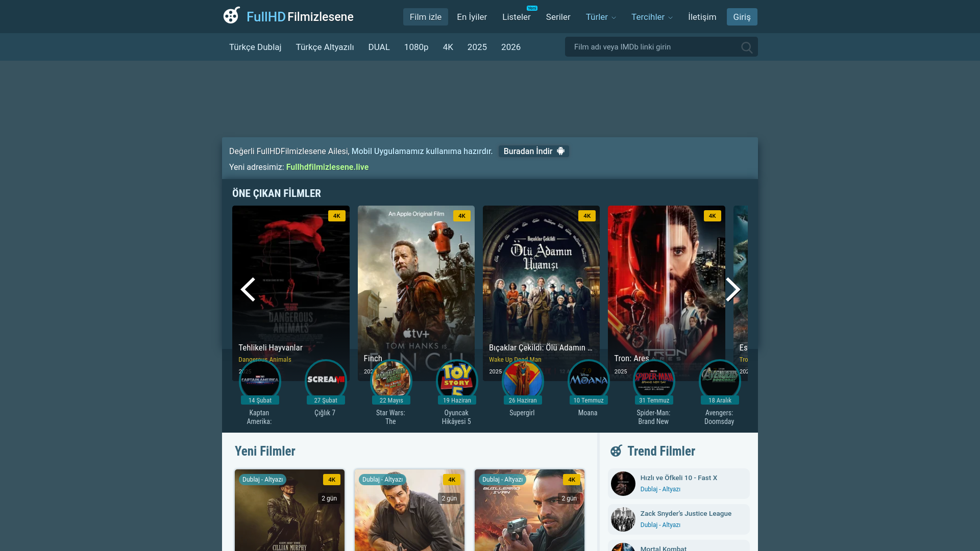Focus the film name or IMDb search field

pos(661,47)
